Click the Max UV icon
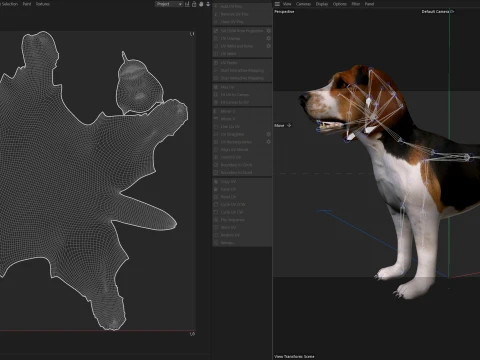The image size is (480, 360). coord(216,87)
